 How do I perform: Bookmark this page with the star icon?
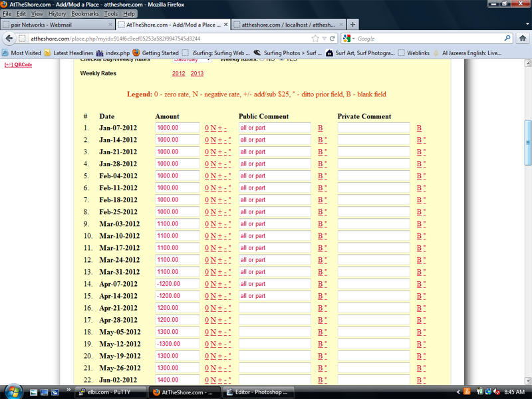click(x=315, y=39)
